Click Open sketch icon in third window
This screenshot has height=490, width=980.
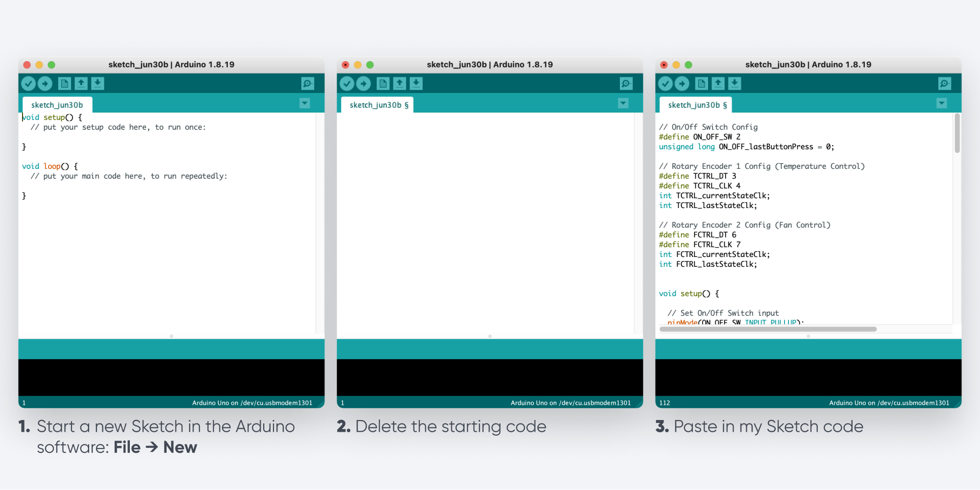[718, 84]
